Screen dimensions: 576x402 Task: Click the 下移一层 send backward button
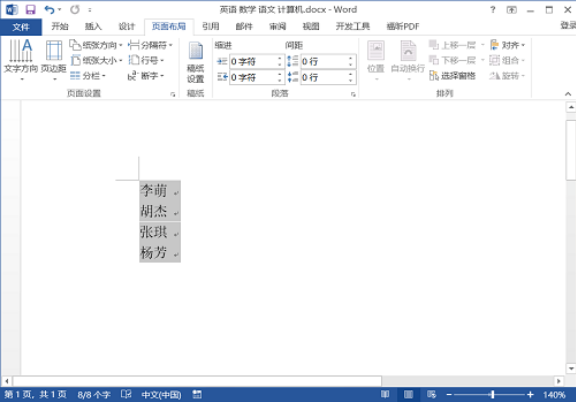tap(452, 60)
